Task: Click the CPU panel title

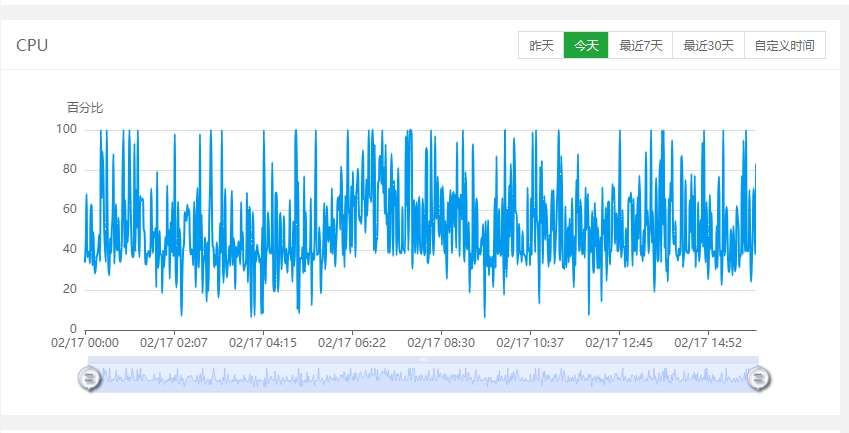Action: pos(32,46)
